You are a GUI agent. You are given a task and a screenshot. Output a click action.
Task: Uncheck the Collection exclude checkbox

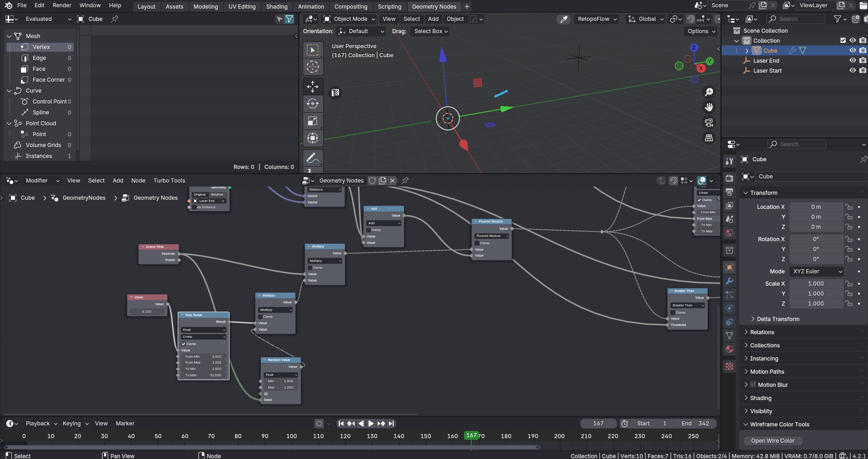[843, 40]
